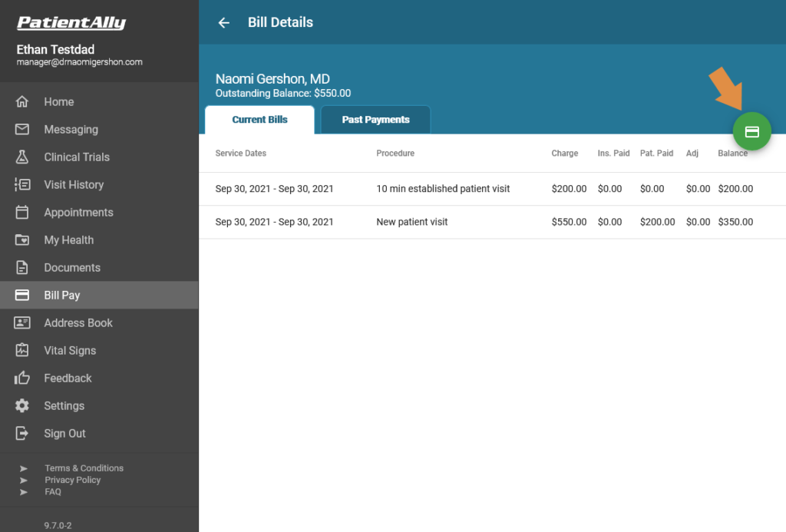Image resolution: width=786 pixels, height=532 pixels.
Task: Click the Ins. Paid column header
Action: [x=613, y=154]
